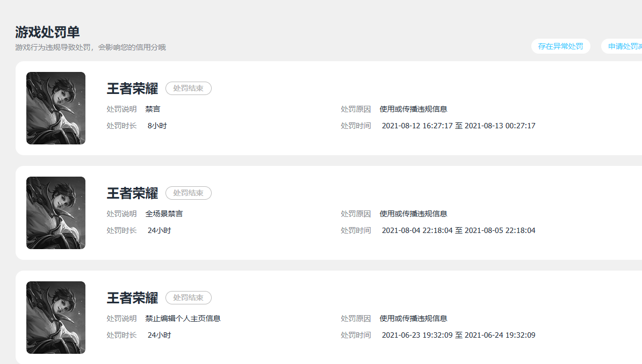Select the 游戏处罚单 page heading
642x364 pixels.
(x=47, y=32)
